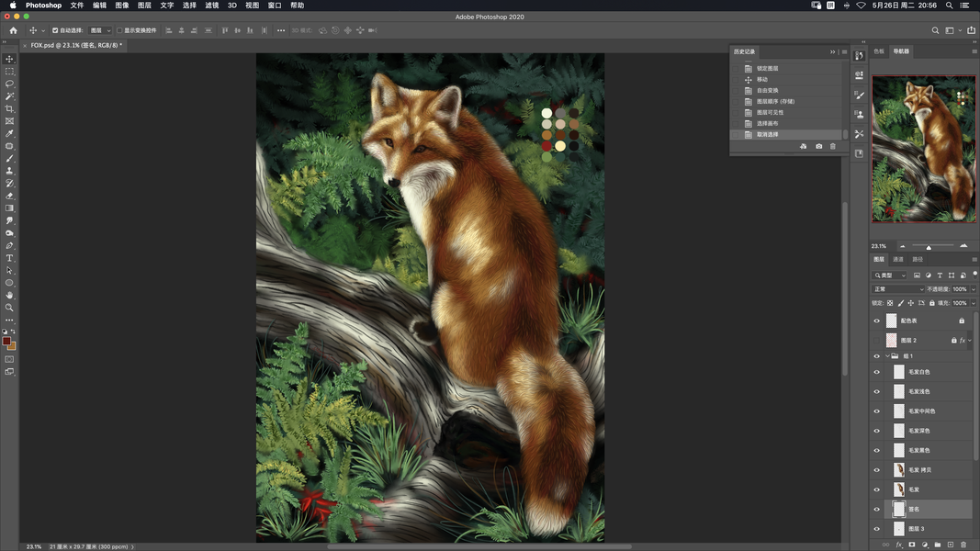Create new adjustment layer icon
The image size is (980, 551).
[x=925, y=545]
